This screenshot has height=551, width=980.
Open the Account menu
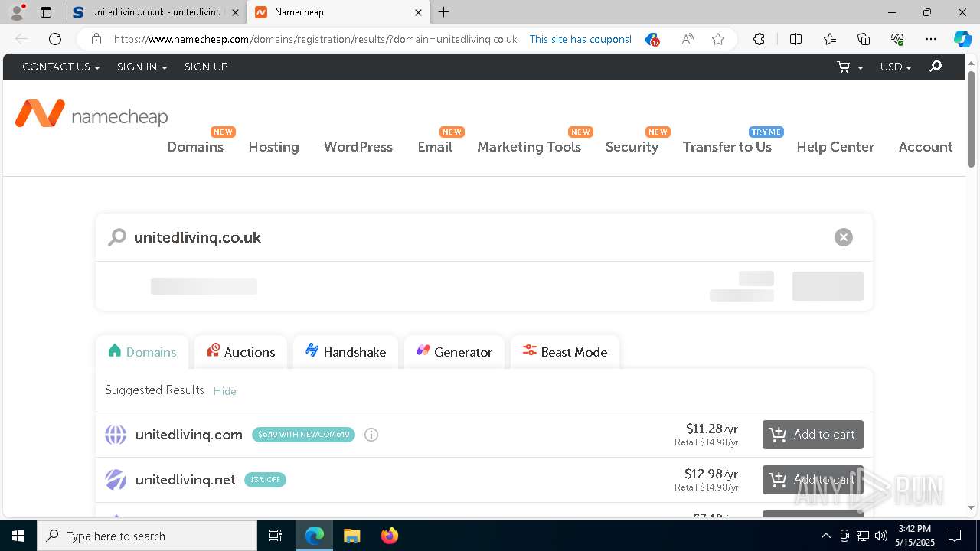pos(926,147)
